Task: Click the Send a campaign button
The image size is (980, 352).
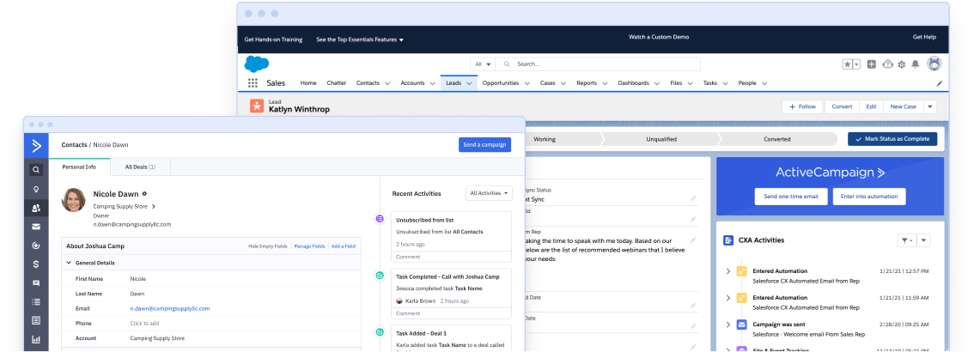Action: click(x=484, y=145)
